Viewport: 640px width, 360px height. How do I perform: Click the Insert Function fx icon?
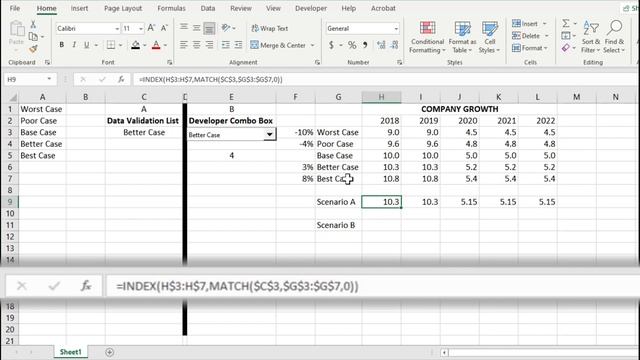[121, 79]
